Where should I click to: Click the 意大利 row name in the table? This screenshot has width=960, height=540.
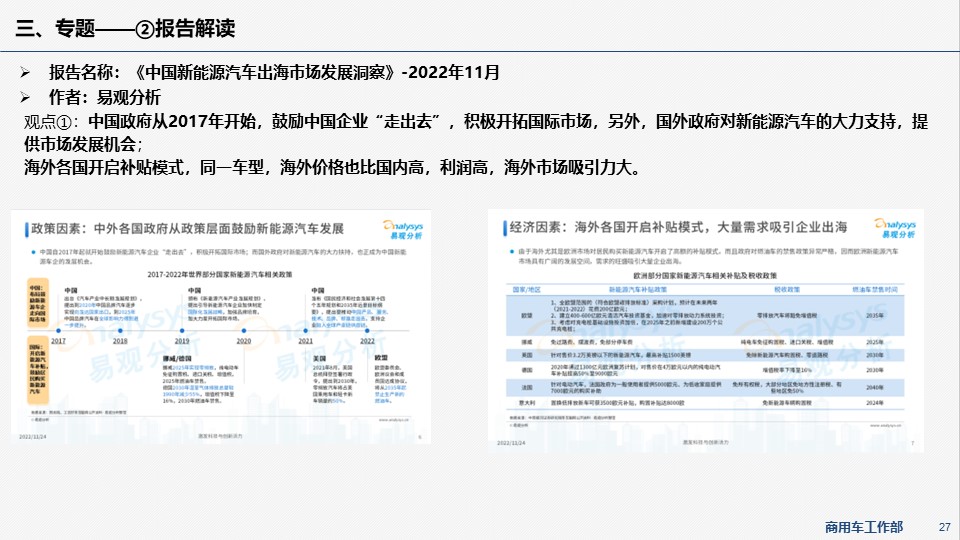click(x=527, y=403)
